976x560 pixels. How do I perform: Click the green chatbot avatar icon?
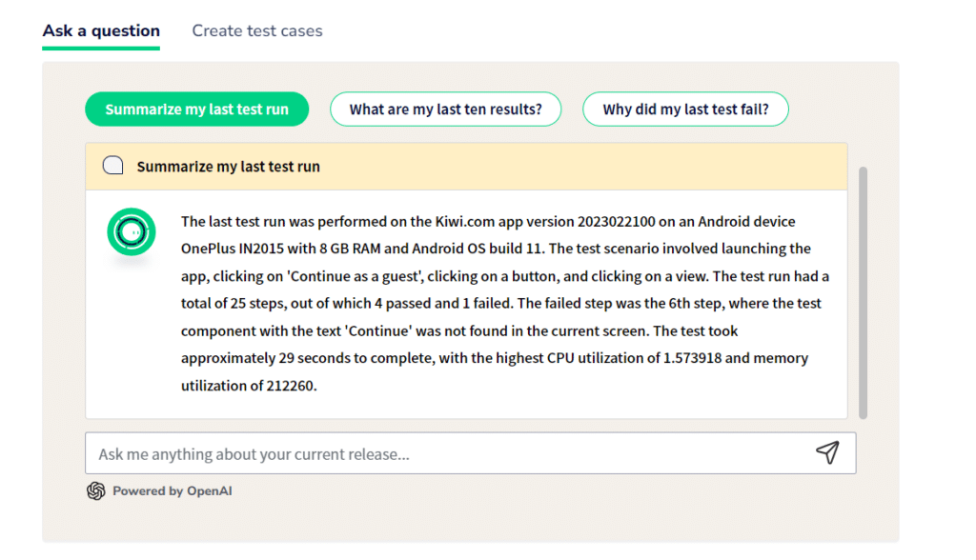pos(131,232)
